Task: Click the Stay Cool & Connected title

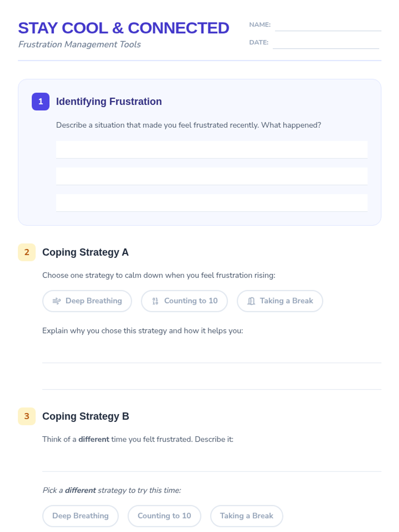Action: click(124, 28)
